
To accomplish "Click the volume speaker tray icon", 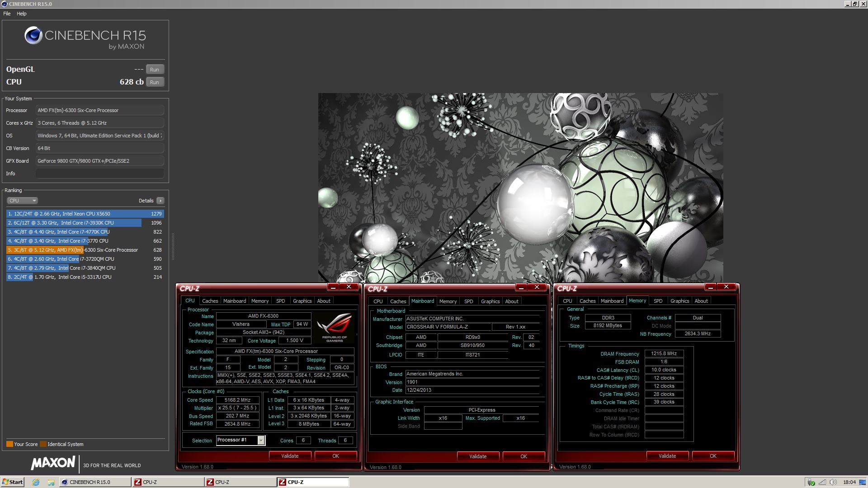I will coord(833,482).
